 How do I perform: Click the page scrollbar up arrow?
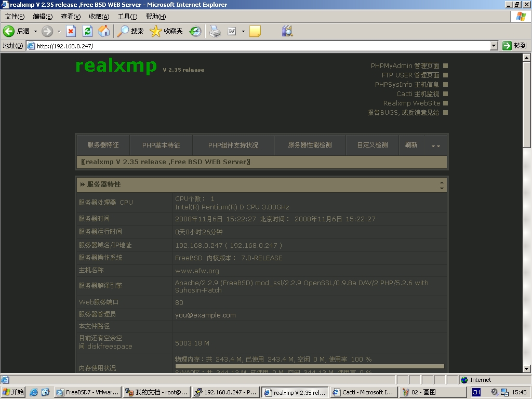pyautogui.click(x=526, y=58)
